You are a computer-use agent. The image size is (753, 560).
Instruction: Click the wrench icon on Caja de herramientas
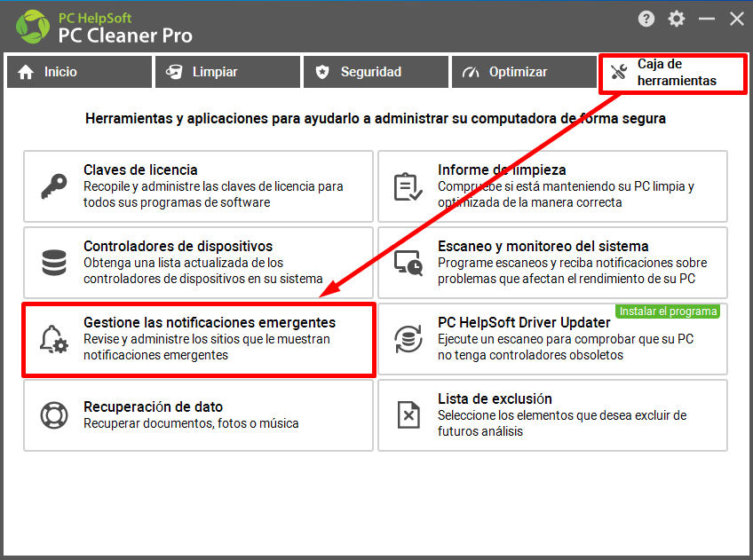[x=619, y=72]
